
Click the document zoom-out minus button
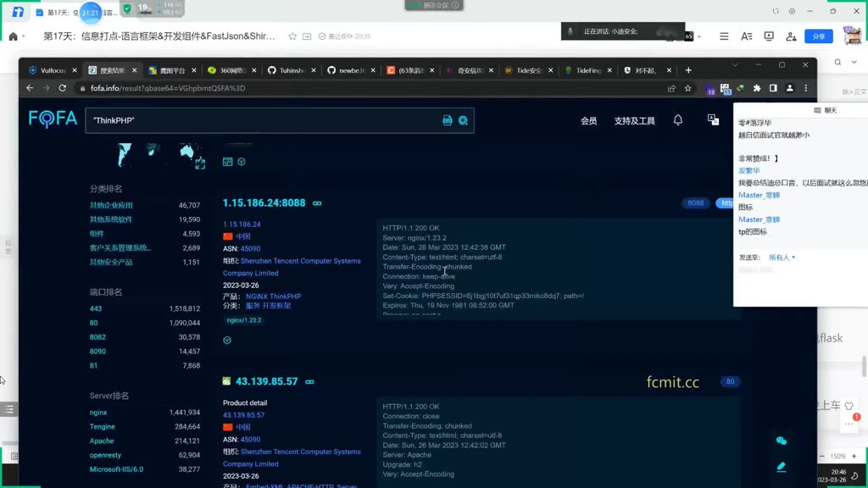821,457
